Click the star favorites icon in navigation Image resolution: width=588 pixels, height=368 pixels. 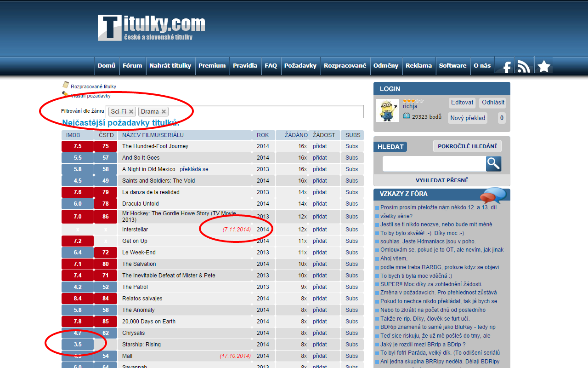tap(544, 66)
